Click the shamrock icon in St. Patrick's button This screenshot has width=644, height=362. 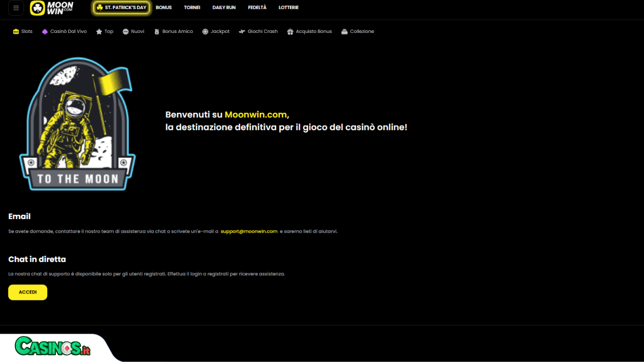tap(100, 8)
